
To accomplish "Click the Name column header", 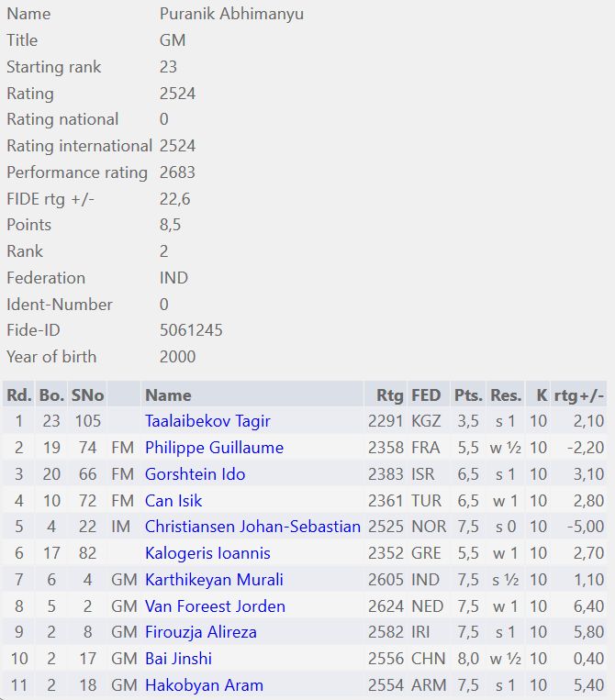I will [x=168, y=395].
